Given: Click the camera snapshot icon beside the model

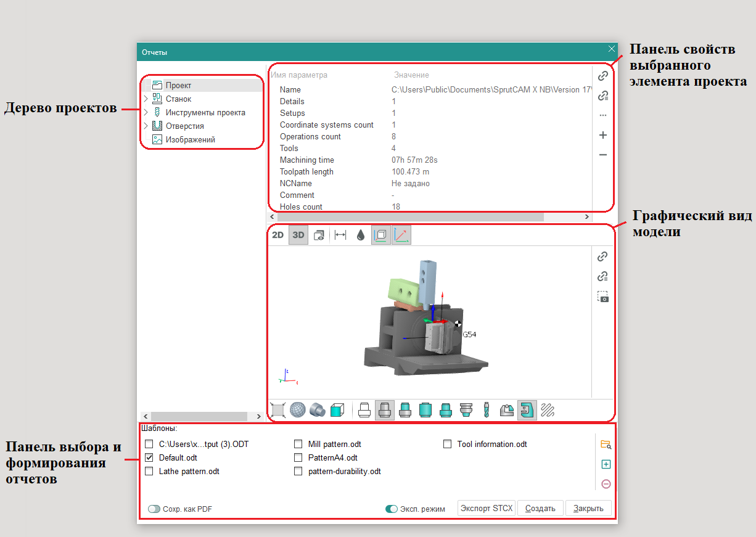Looking at the screenshot, I should tap(603, 297).
